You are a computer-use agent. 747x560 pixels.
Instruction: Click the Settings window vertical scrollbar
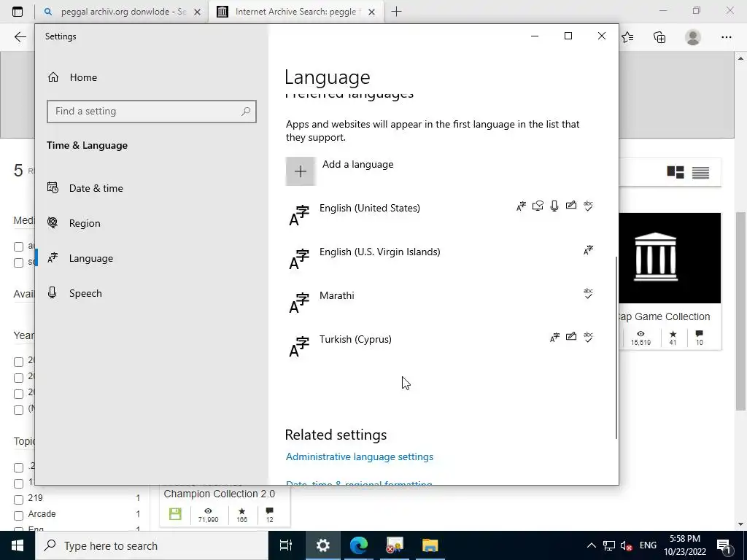pyautogui.click(x=616, y=348)
